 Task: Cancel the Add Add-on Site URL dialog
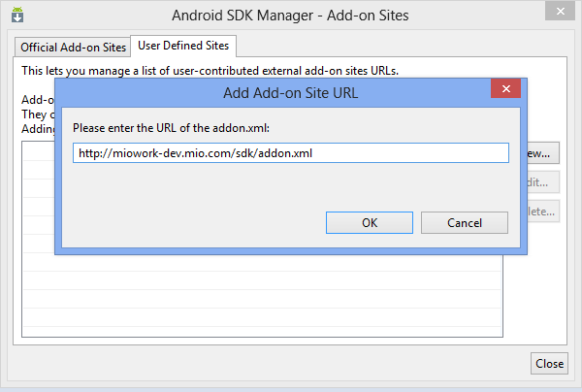(465, 223)
